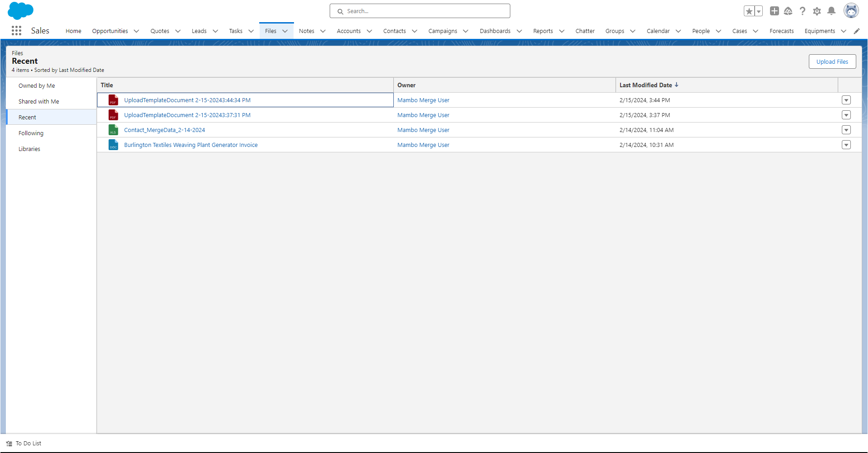Sort by the Last Modified Date column
The width and height of the screenshot is (868, 453).
(x=645, y=85)
